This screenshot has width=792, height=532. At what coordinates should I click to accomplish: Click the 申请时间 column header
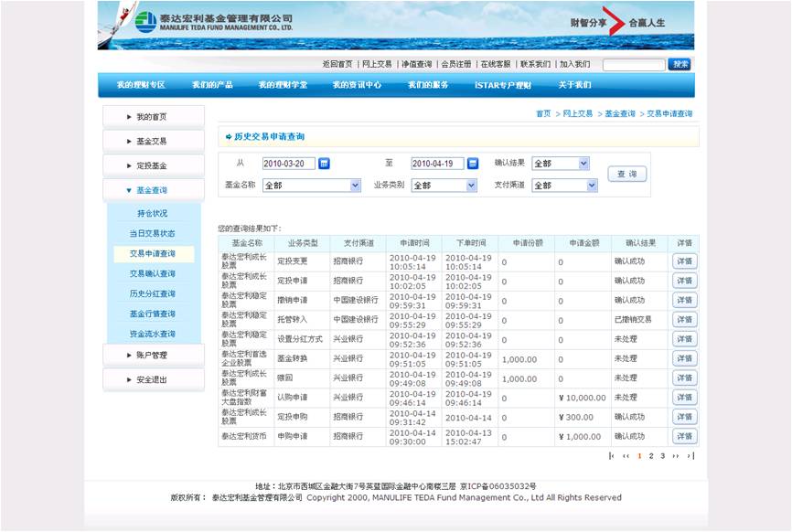pos(414,243)
